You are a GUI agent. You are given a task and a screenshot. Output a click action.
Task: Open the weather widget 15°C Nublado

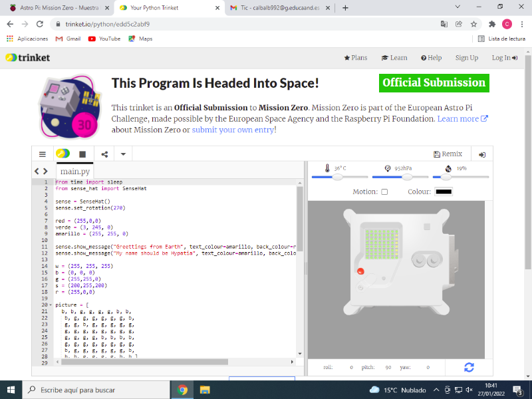click(398, 390)
